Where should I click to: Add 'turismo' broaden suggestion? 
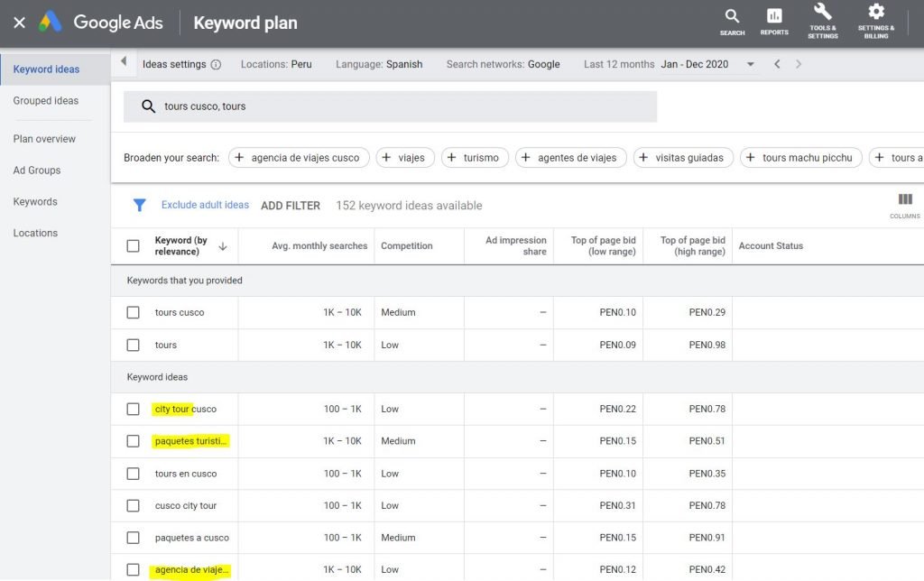click(x=475, y=158)
